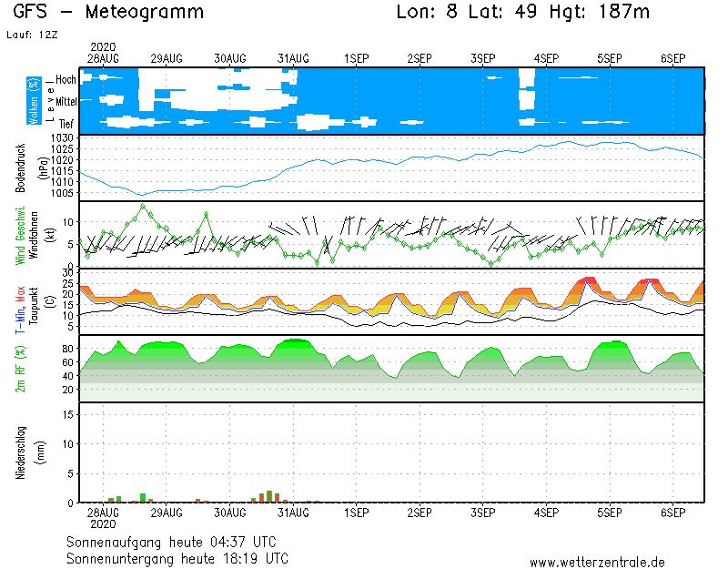Click the blue Wolken (%) legend label

click(x=34, y=100)
